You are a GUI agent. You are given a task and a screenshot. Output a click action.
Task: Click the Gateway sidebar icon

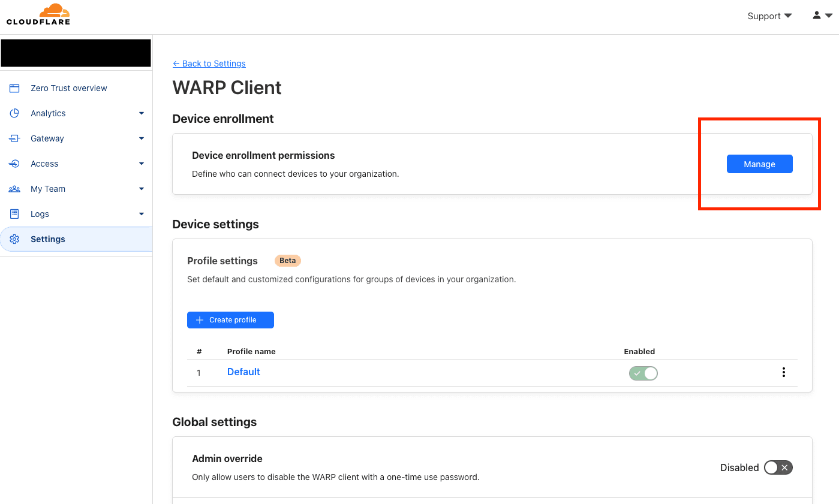click(14, 138)
